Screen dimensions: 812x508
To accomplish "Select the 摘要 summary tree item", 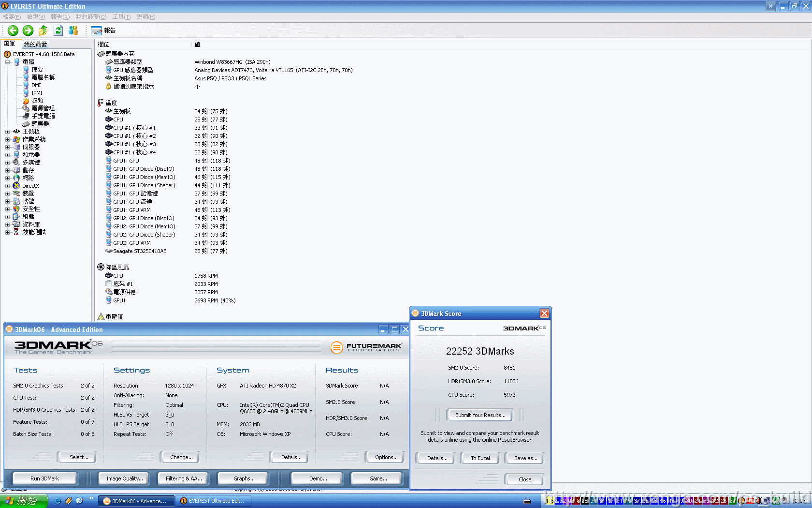I will tap(33, 70).
